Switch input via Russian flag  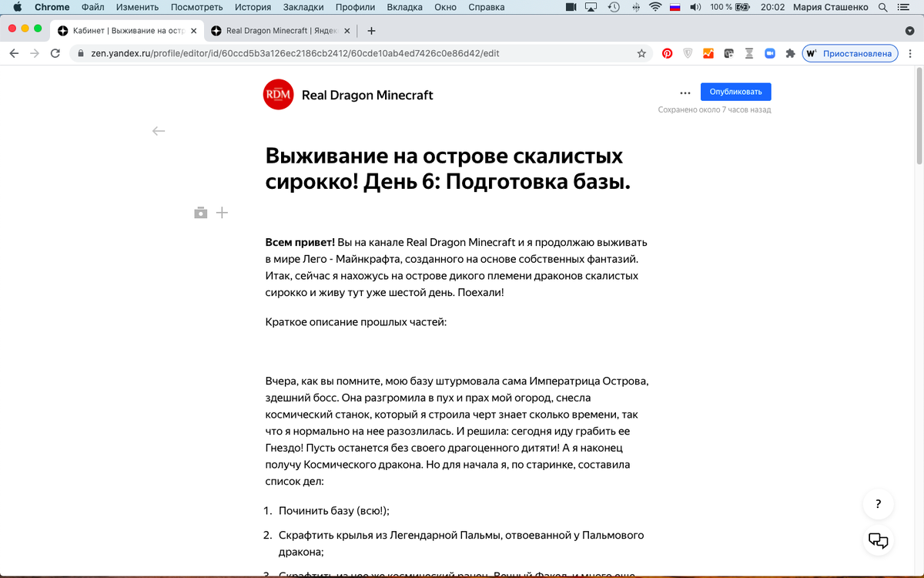pyautogui.click(x=675, y=7)
